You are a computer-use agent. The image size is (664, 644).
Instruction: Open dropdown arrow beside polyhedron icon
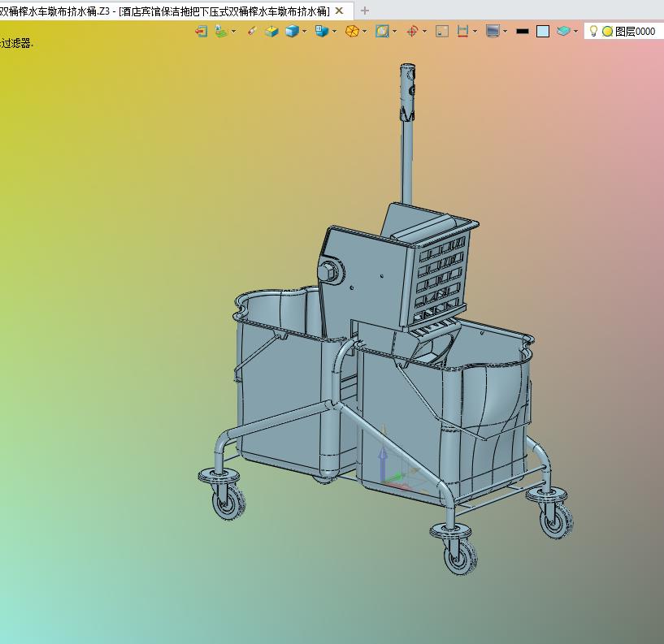[364, 32]
